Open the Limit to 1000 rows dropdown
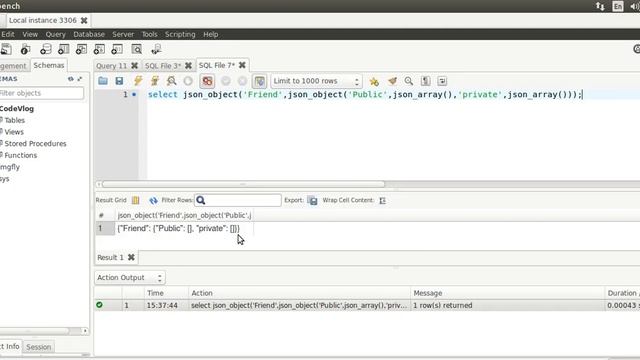Viewport: 640px width, 360px height. (316, 81)
